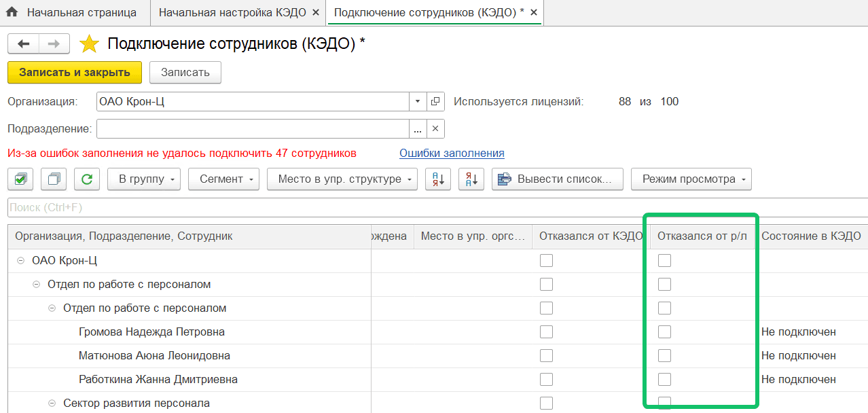Click into the Организация input field
Screen dimensions: 868x413
point(253,102)
